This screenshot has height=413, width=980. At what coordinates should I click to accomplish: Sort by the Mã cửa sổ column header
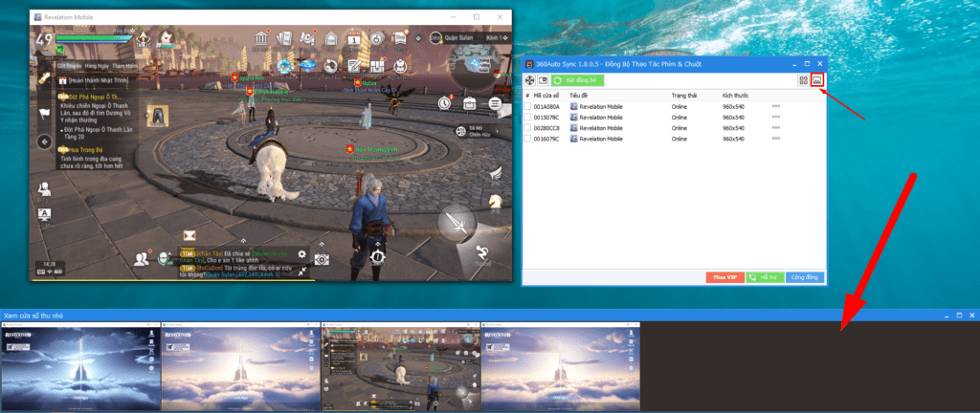[546, 96]
